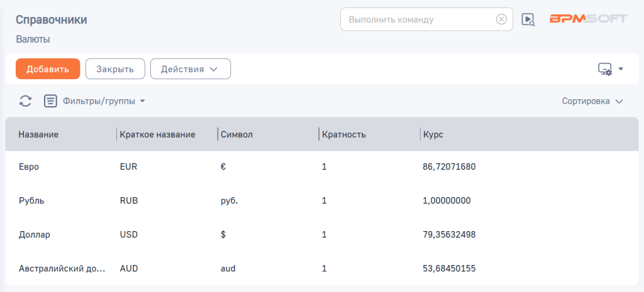This screenshot has height=292, width=644.
Task: Expand the Фильтры/группы menu
Action: pyautogui.click(x=104, y=101)
